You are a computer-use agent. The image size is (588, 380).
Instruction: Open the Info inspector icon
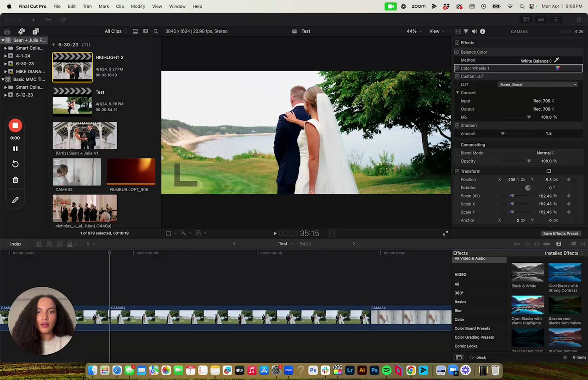tap(482, 31)
